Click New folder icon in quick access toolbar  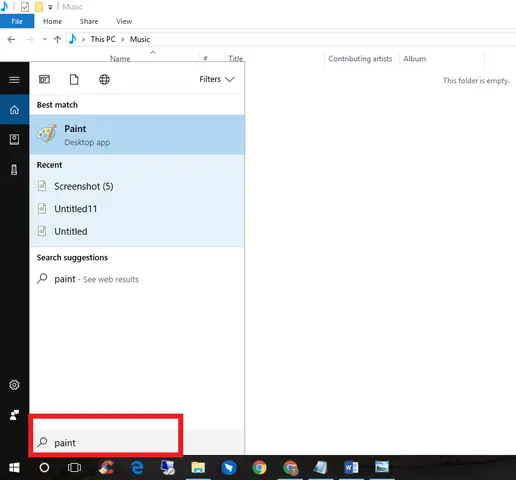(x=39, y=7)
